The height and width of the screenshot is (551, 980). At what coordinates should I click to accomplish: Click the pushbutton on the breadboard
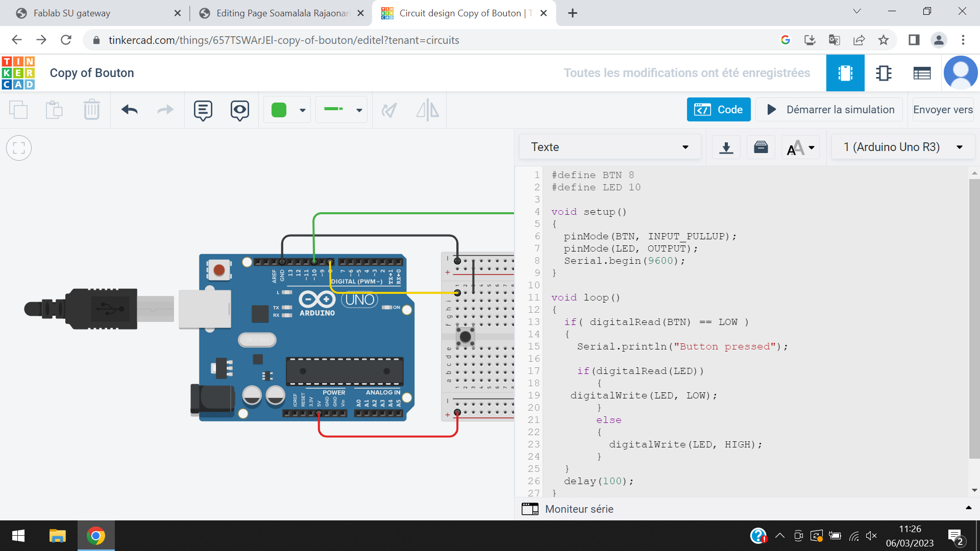coord(465,337)
